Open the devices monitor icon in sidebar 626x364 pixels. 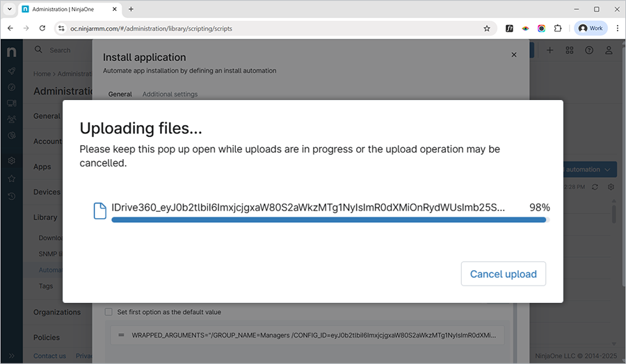click(x=12, y=104)
